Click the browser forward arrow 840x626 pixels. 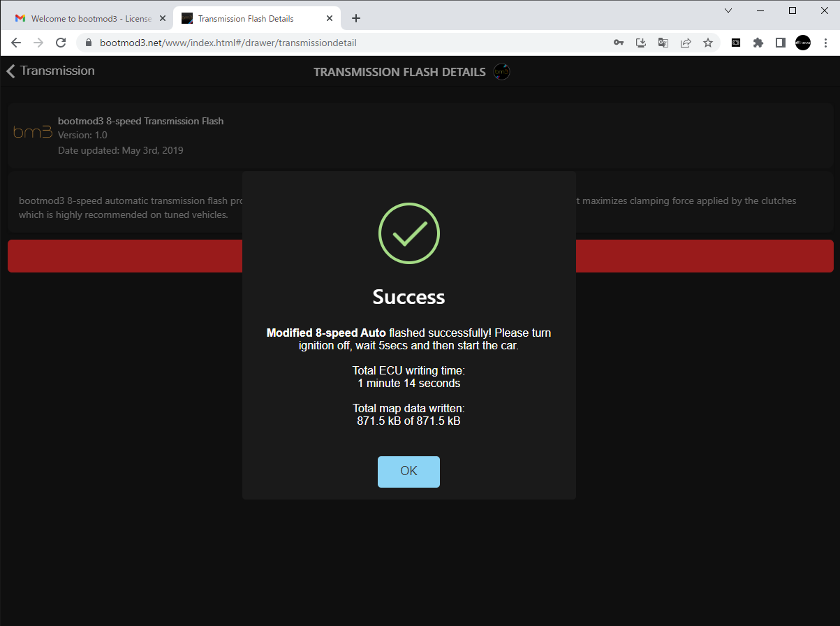coord(38,43)
